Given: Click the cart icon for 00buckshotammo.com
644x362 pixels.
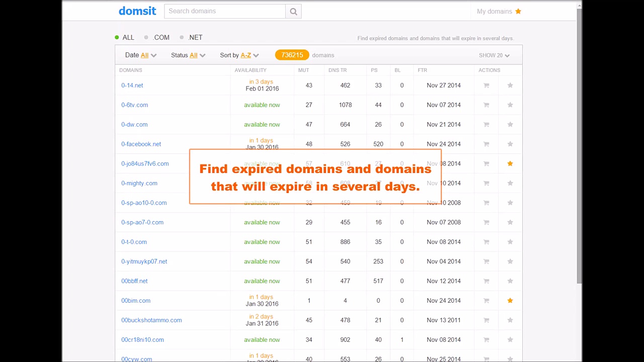Looking at the screenshot, I should click(x=486, y=320).
